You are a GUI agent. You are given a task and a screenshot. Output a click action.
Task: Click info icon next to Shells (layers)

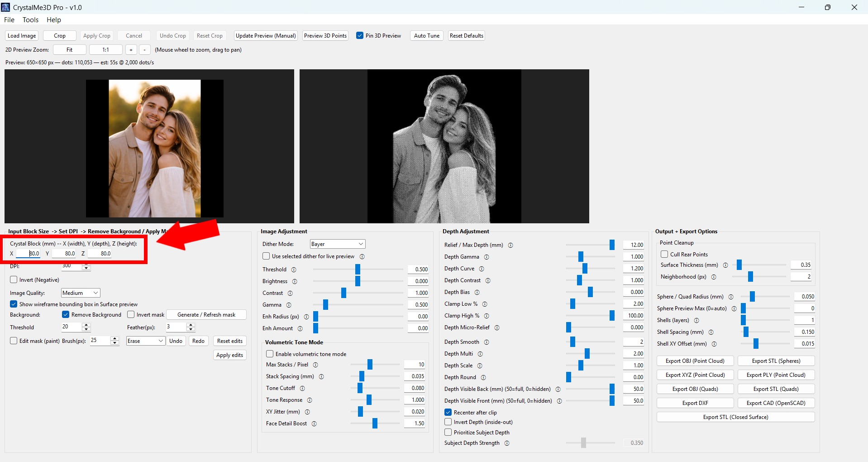point(696,320)
